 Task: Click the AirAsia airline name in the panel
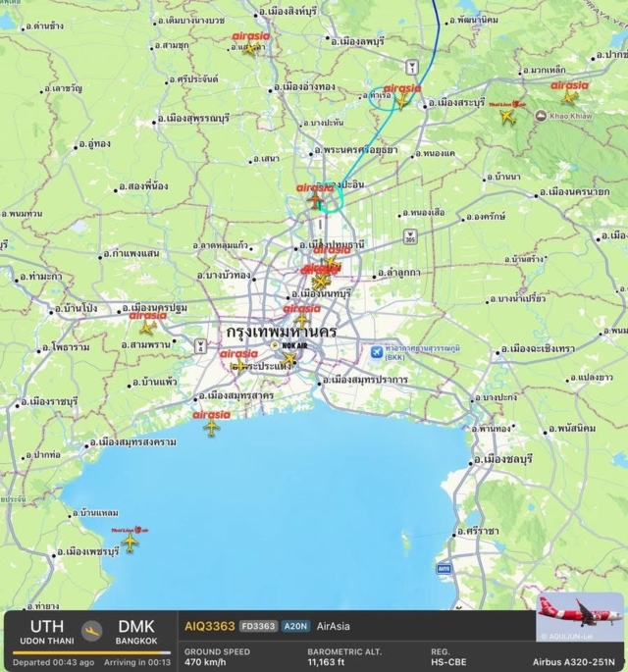[x=333, y=626]
